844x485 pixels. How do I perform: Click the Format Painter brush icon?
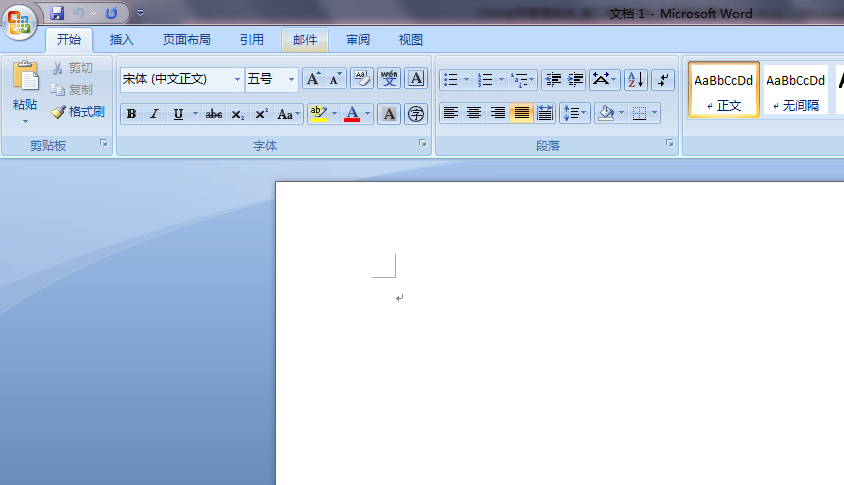coord(58,112)
